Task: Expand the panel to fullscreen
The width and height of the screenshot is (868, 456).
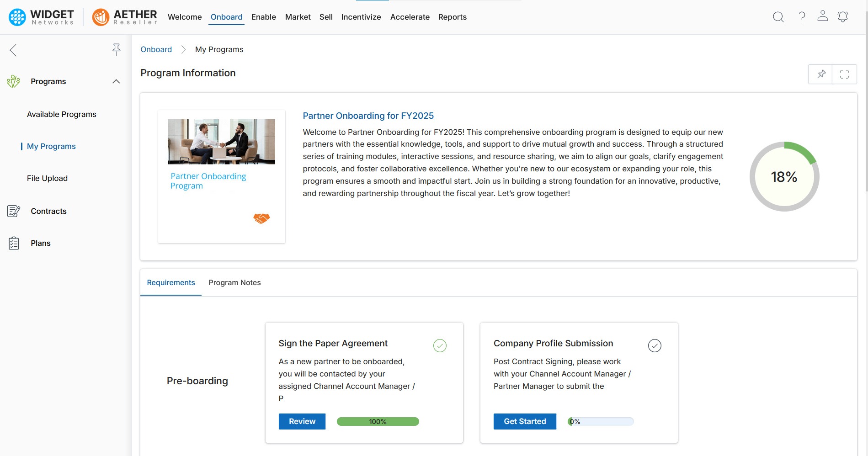Action: pyautogui.click(x=844, y=74)
